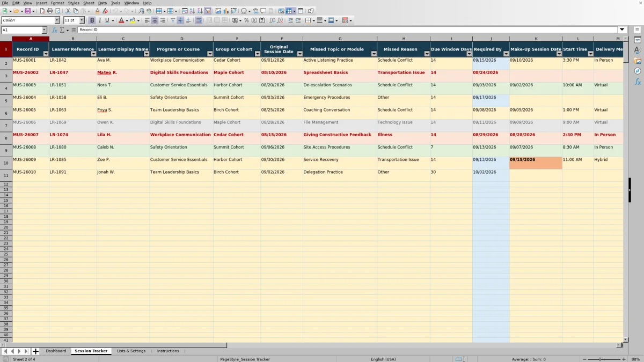Open sidebar Properties panel
The image size is (644, 362).
point(638,40)
